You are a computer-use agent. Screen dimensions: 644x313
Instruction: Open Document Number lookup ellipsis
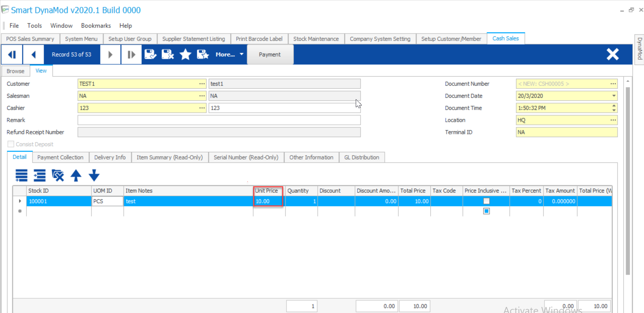[x=613, y=84]
